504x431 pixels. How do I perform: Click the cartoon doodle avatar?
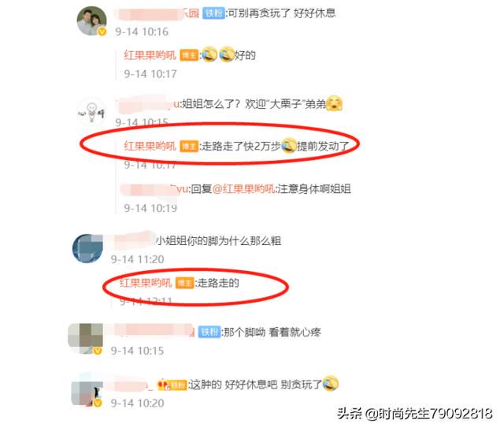[x=91, y=112]
